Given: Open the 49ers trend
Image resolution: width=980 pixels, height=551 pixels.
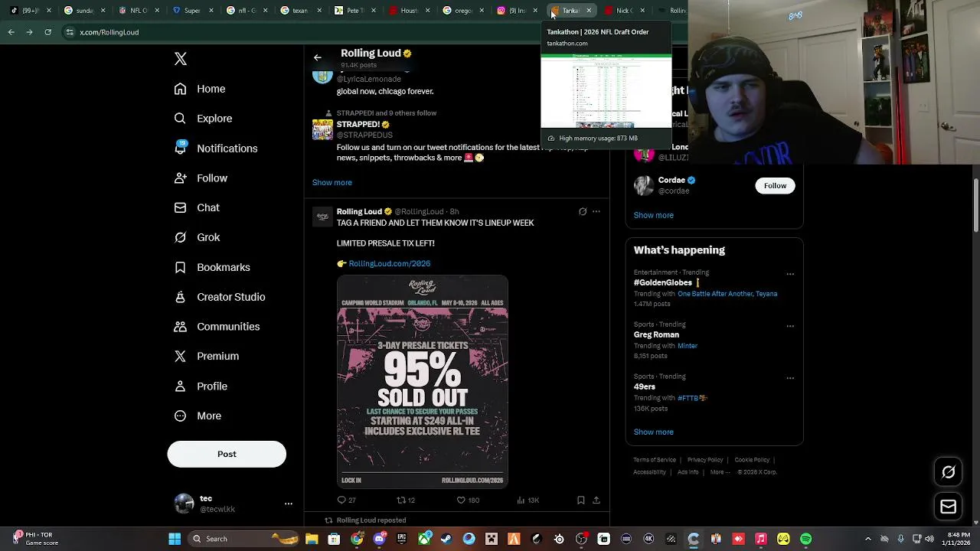Looking at the screenshot, I should point(645,386).
